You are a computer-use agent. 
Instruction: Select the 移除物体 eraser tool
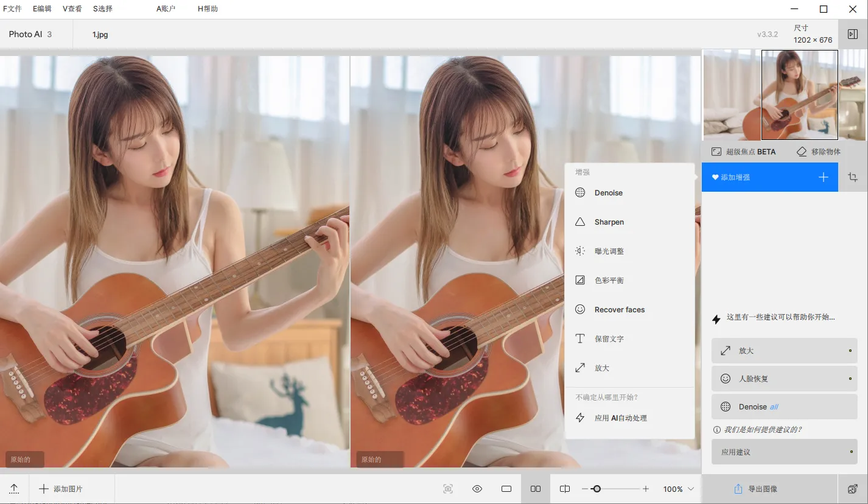(819, 152)
